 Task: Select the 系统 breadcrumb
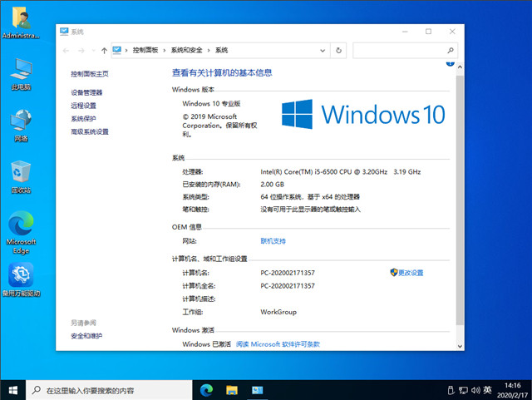coord(222,50)
